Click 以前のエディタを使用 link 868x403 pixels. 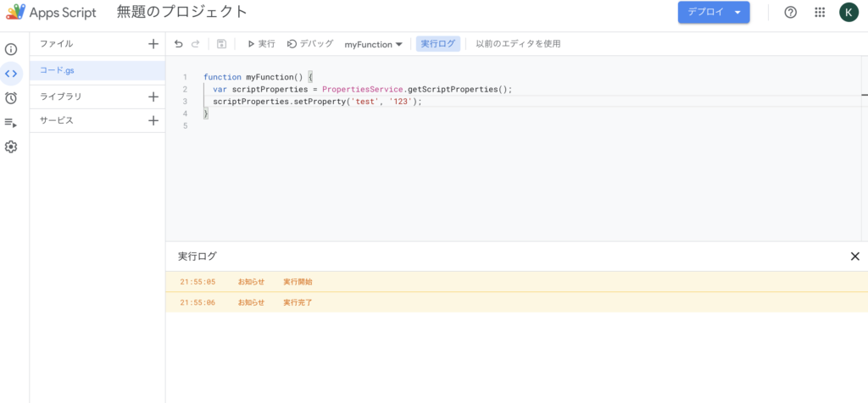(518, 44)
